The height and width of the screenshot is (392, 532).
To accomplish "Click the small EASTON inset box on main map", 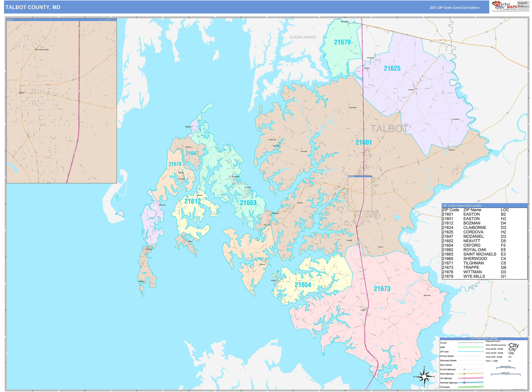I will pyautogui.click(x=360, y=193).
